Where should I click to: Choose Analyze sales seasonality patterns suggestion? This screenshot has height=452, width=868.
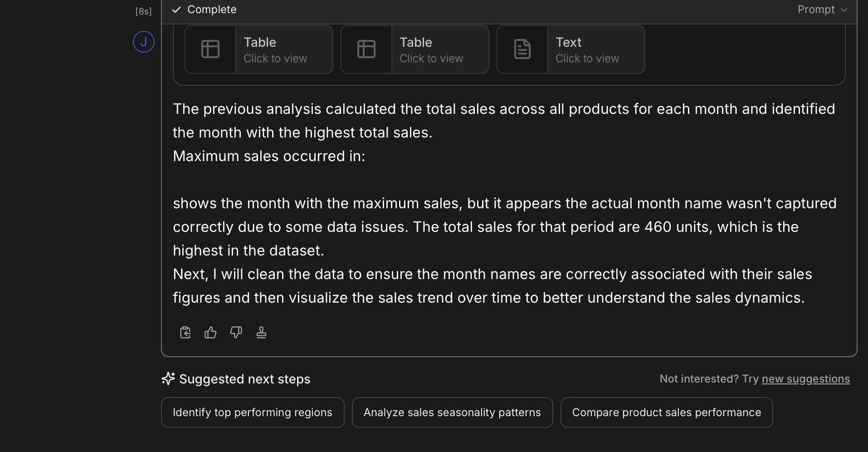[x=452, y=413]
